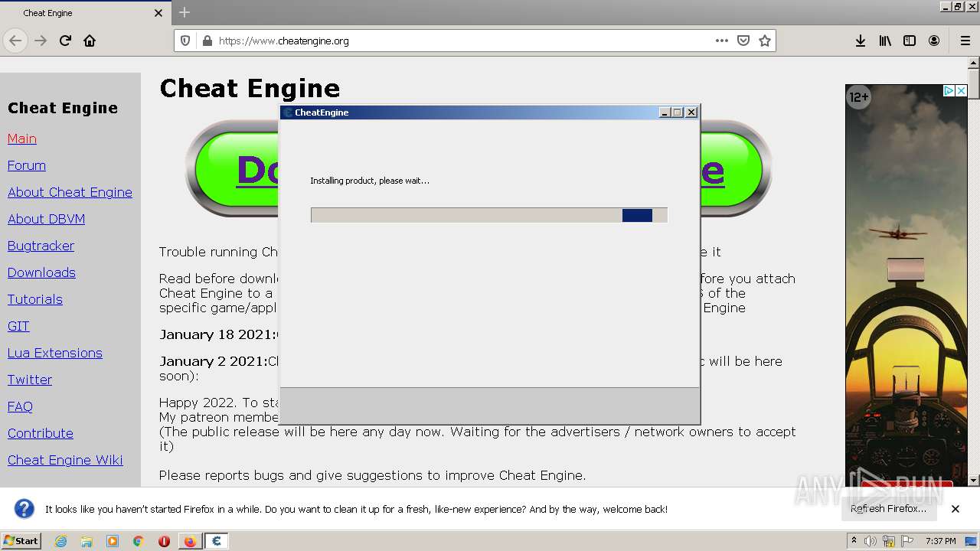This screenshot has width=980, height=551.
Task: Click the notification bar question mark icon
Action: (24, 508)
